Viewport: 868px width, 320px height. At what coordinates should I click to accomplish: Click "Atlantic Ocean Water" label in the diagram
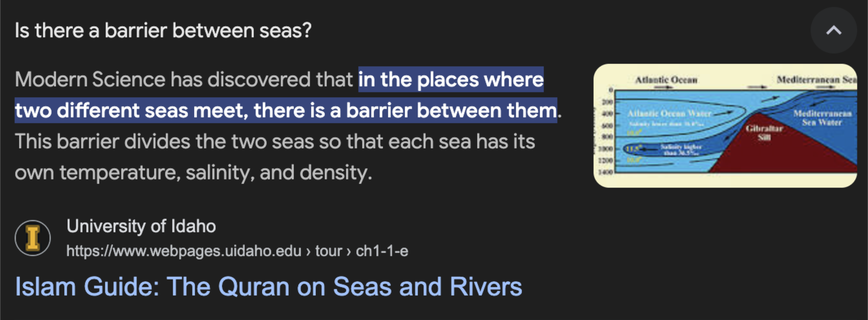click(669, 114)
